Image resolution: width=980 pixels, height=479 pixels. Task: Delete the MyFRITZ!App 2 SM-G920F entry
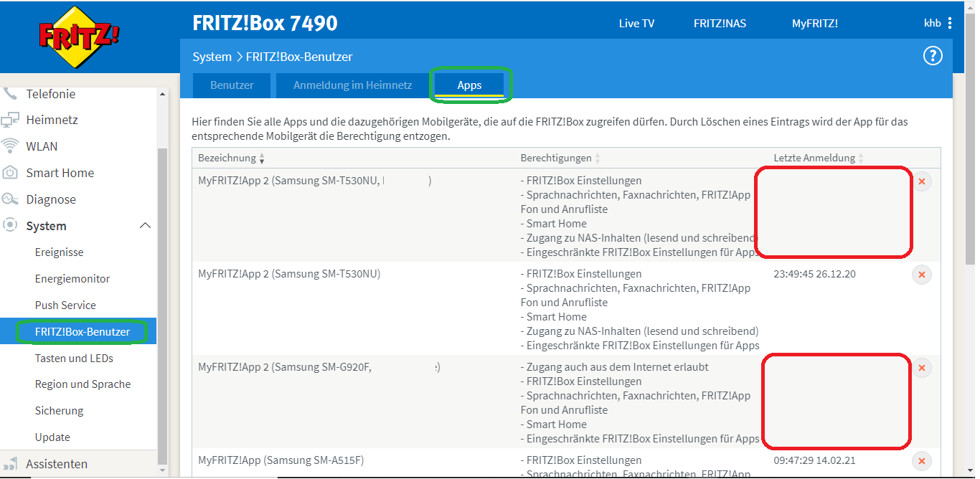click(x=922, y=368)
